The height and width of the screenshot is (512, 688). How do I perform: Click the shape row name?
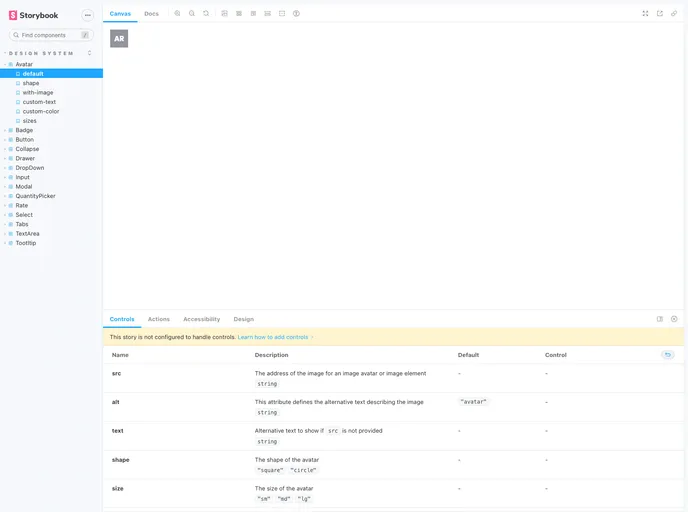[121, 460]
